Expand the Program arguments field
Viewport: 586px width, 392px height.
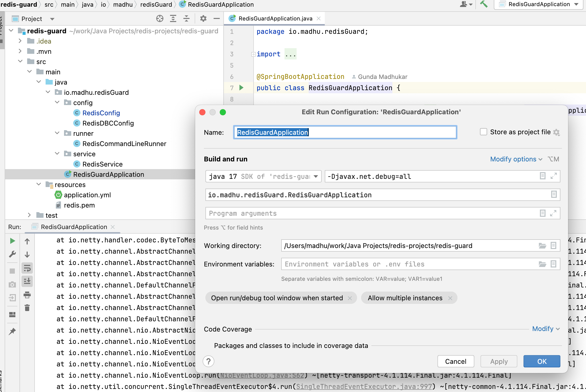(x=553, y=213)
